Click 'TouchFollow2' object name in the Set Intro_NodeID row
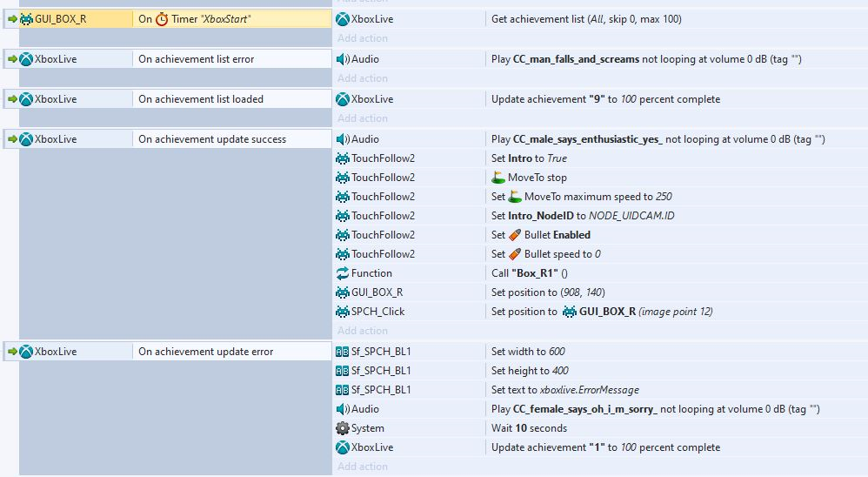This screenshot has height=477, width=868. click(x=383, y=216)
